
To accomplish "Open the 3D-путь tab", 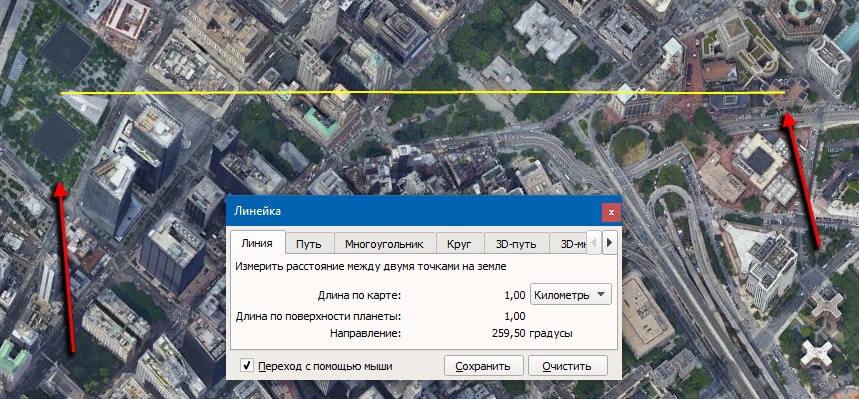I will 516,244.
